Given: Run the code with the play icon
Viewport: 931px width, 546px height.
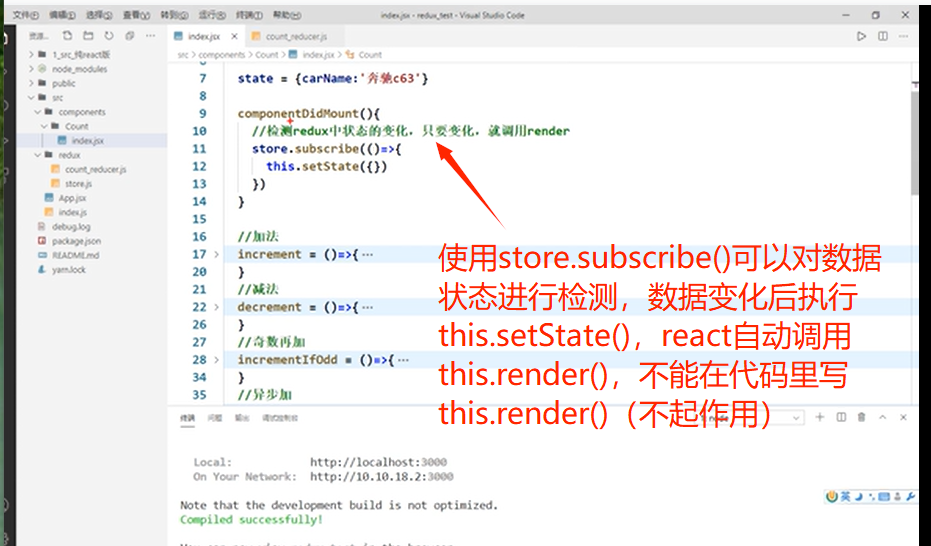Looking at the screenshot, I should pos(861,36).
